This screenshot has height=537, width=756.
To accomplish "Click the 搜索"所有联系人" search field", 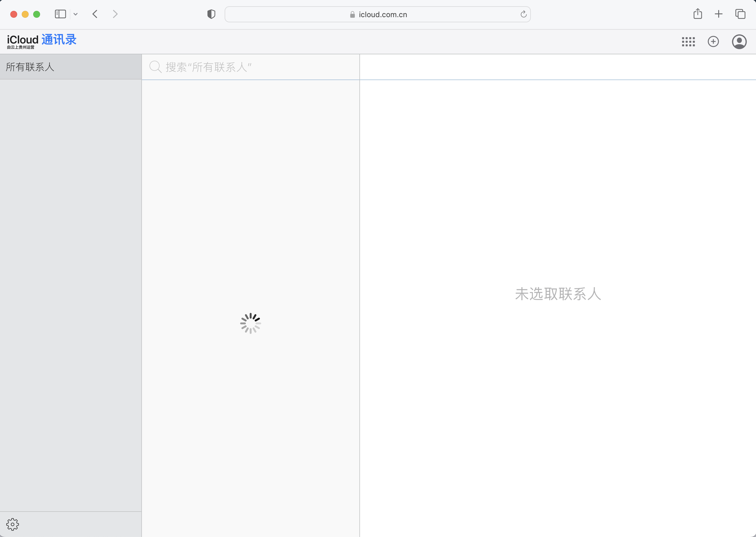I will click(258, 67).
